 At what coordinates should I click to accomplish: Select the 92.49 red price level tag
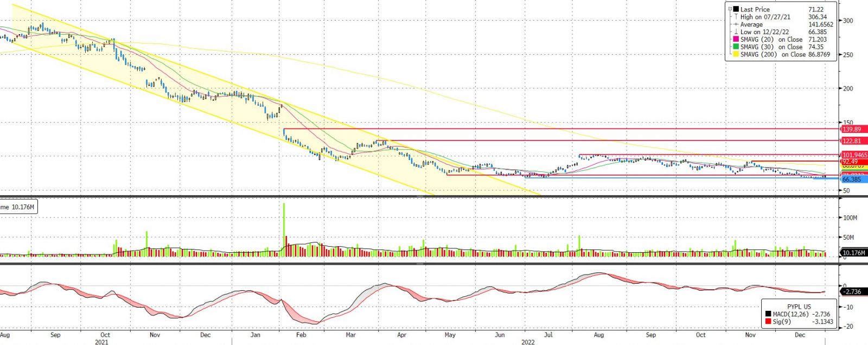coord(853,162)
